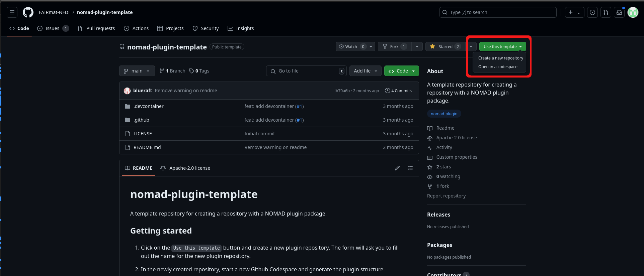Open the notifications inbox icon
Screen dimensions: 644x276
(619, 12)
